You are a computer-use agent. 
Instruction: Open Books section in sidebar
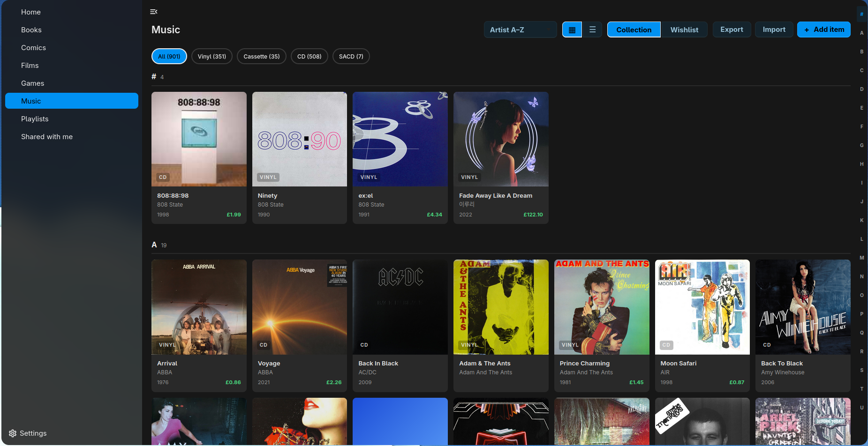coord(72,30)
